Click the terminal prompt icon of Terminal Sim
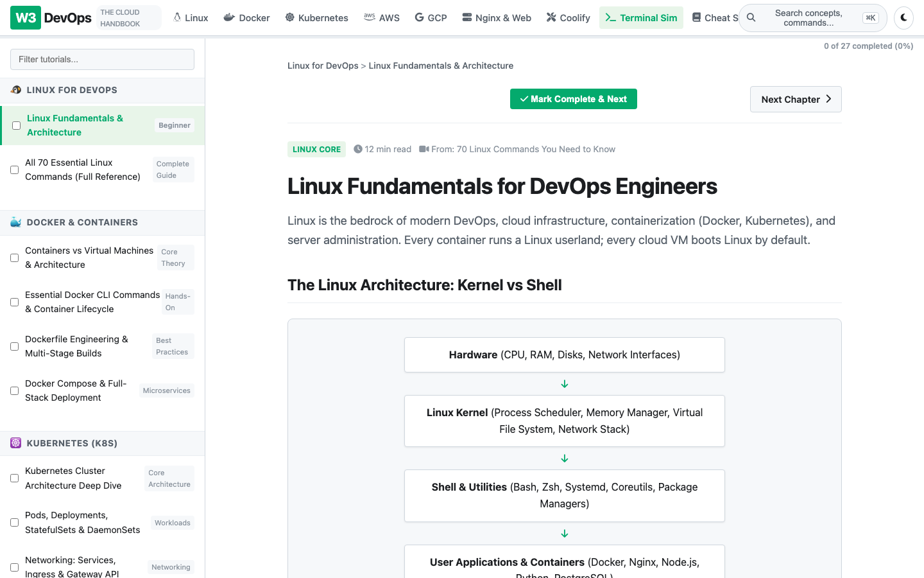The height and width of the screenshot is (578, 924). pos(611,18)
